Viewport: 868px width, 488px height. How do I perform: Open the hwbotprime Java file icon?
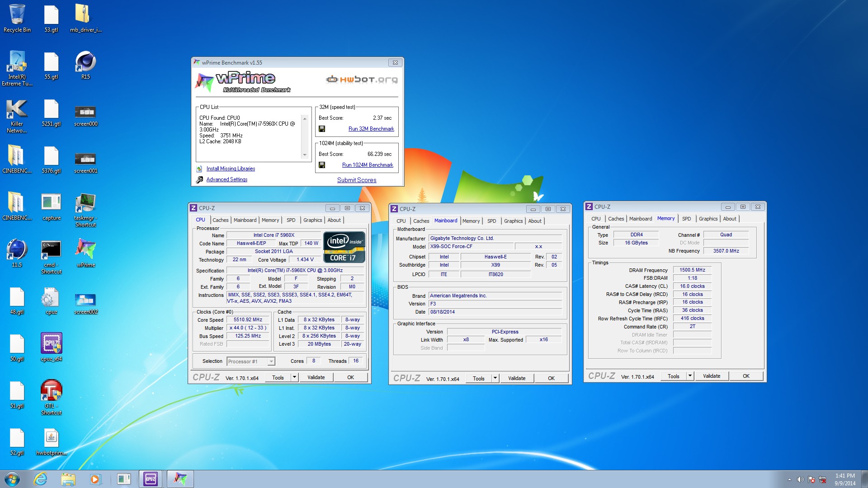(51, 441)
